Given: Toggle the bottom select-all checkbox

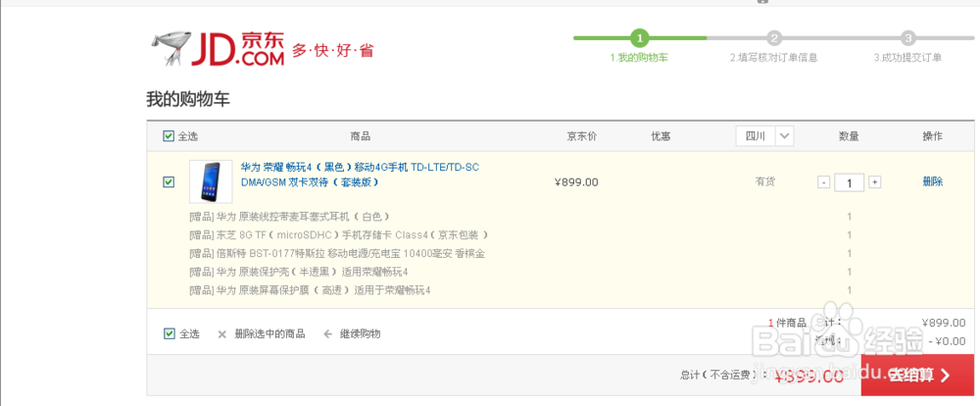Looking at the screenshot, I should coord(169,333).
